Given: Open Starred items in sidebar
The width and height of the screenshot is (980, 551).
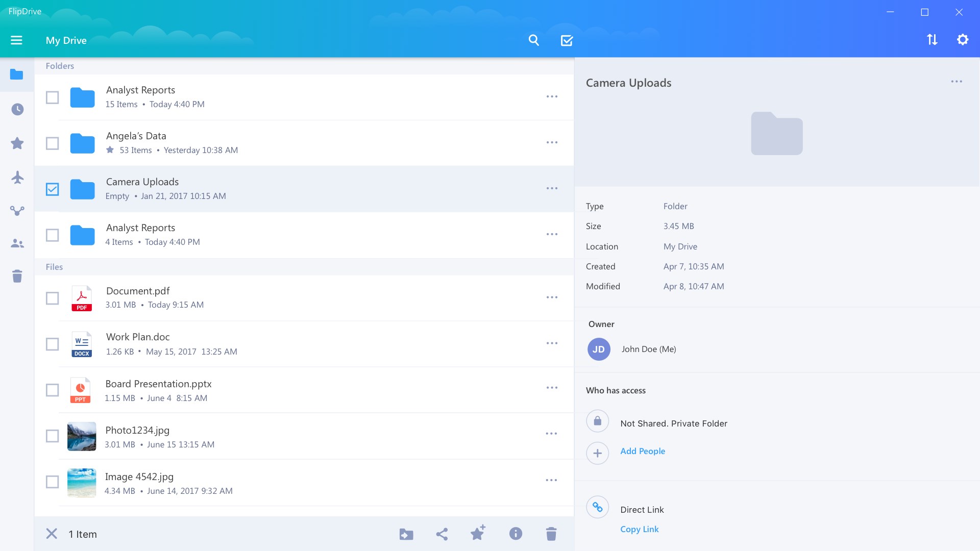Looking at the screenshot, I should [17, 143].
